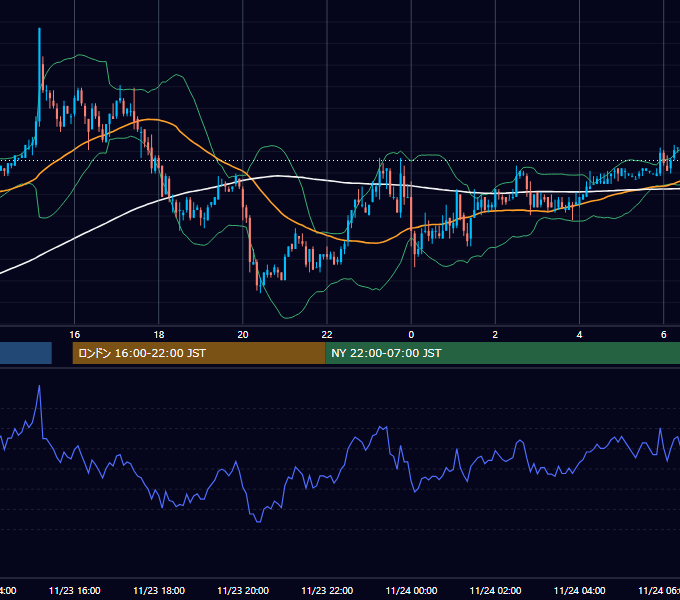
Task: Click the hour label 6 under the price chart
Action: coord(664,334)
